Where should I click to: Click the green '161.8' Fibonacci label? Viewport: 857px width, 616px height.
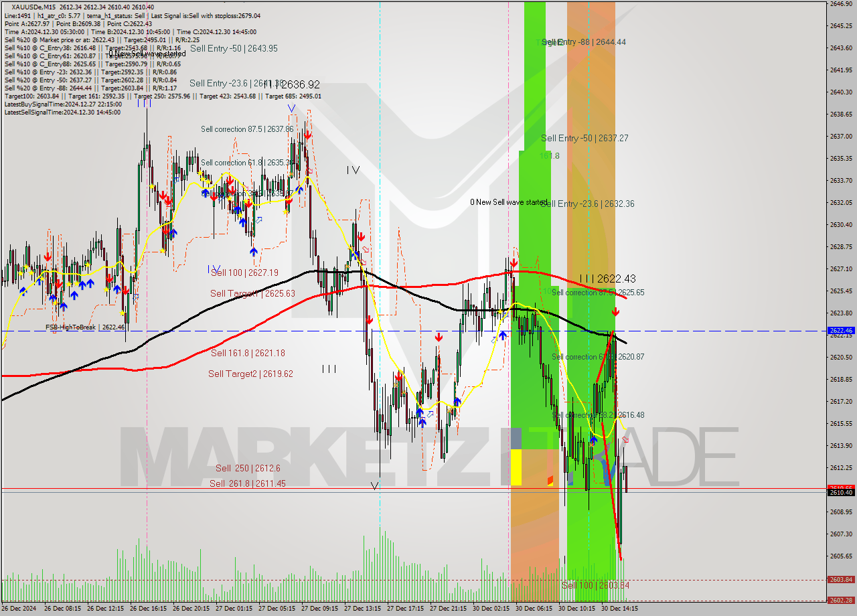click(550, 155)
